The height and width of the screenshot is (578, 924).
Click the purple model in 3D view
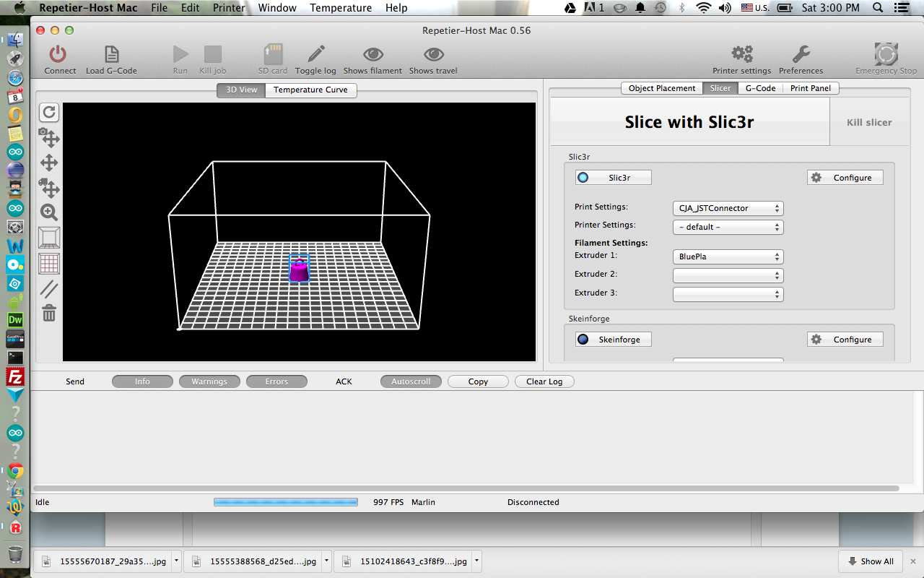[299, 269]
